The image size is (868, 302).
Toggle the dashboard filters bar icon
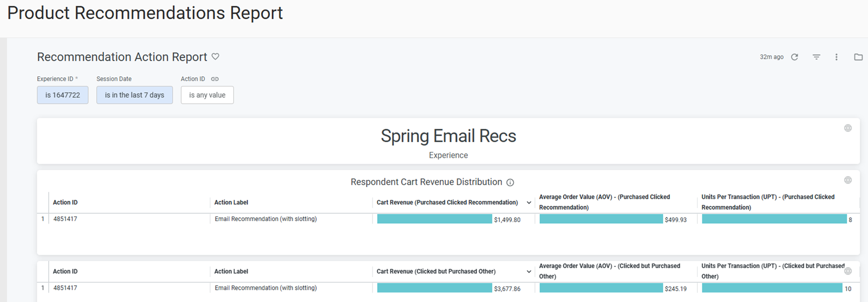[816, 57]
